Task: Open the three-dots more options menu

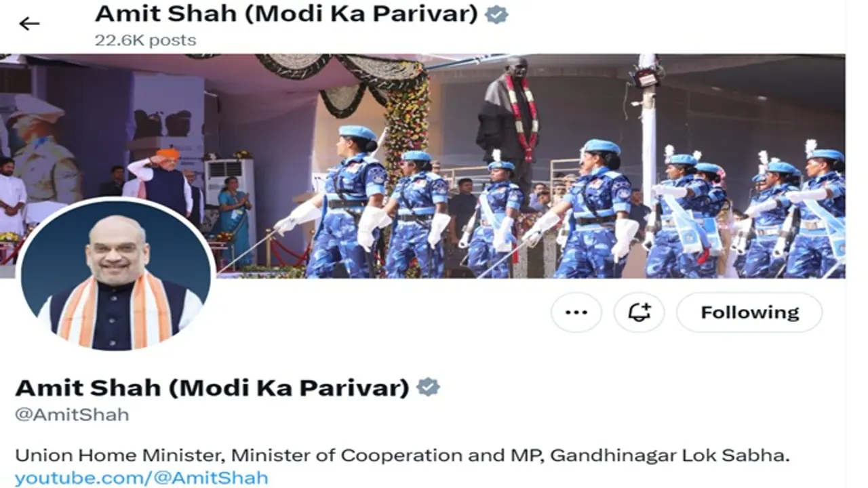Action: 576,312
